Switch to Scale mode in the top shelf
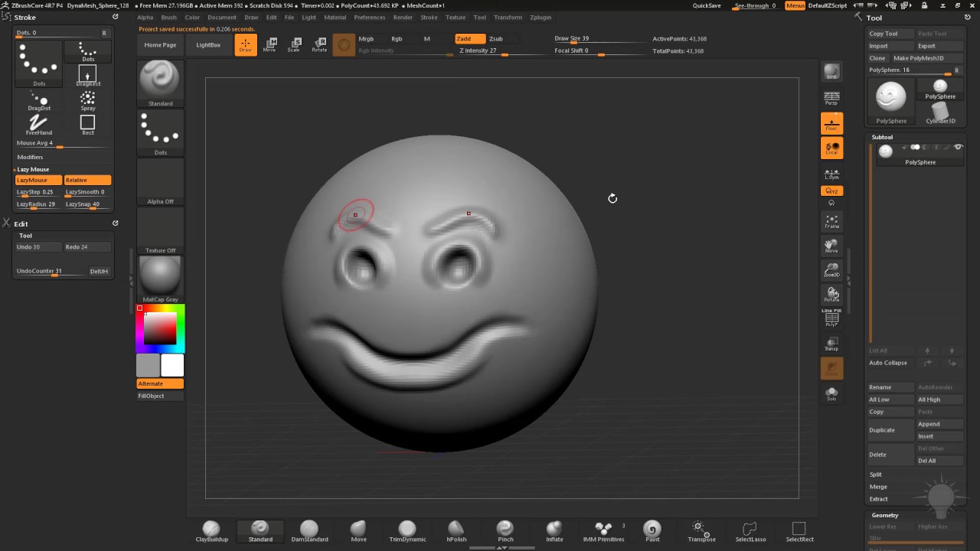Screen dimensions: 980x551 click(x=294, y=45)
